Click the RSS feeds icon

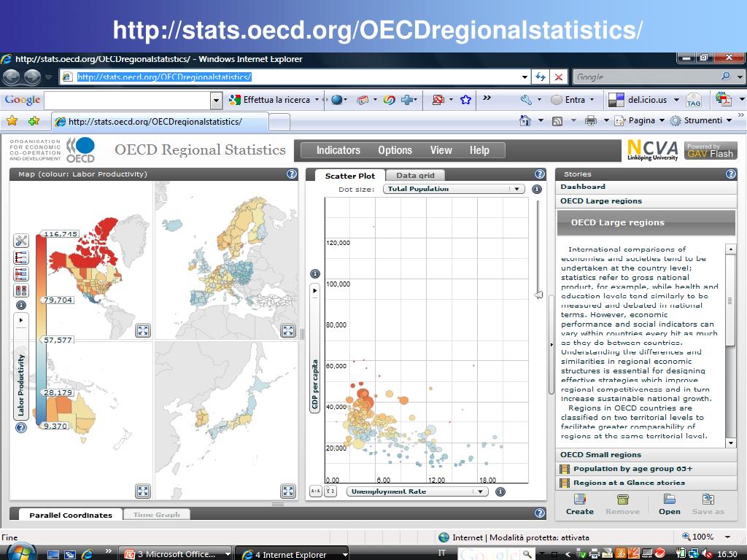click(557, 121)
